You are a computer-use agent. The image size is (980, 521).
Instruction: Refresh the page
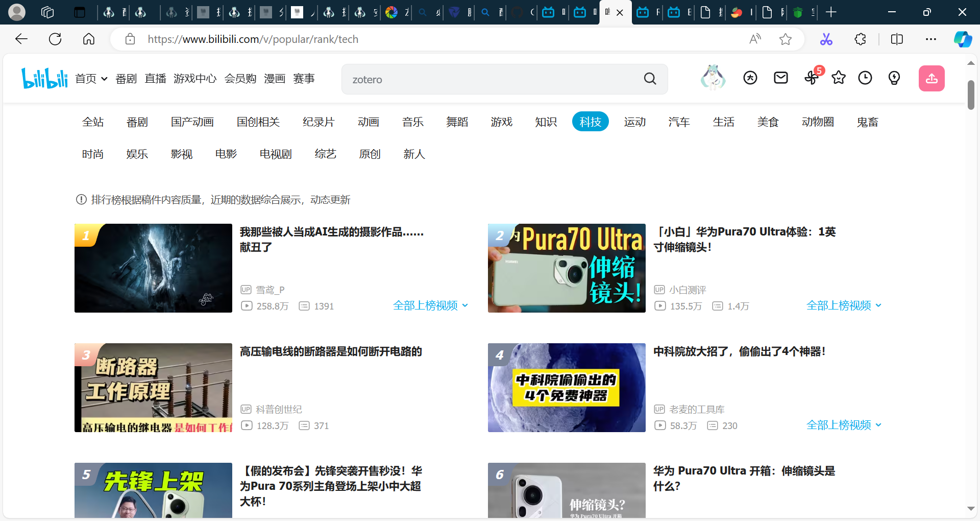[55, 39]
